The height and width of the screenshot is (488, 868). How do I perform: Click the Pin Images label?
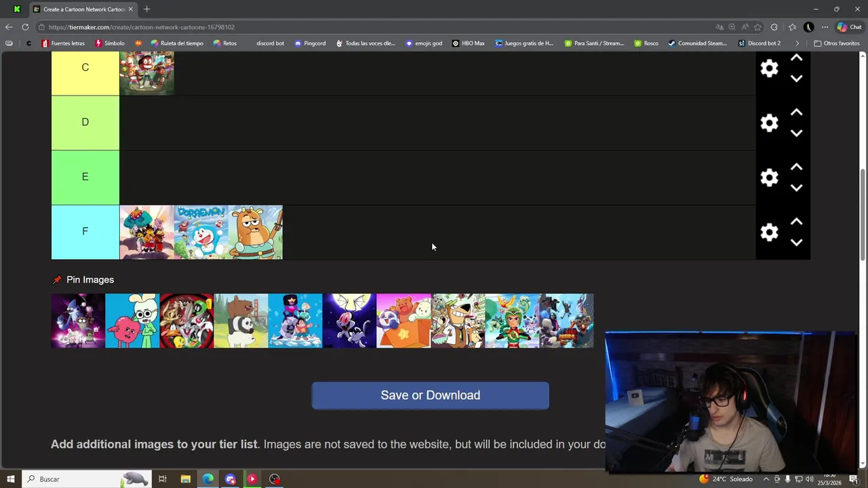click(x=90, y=279)
